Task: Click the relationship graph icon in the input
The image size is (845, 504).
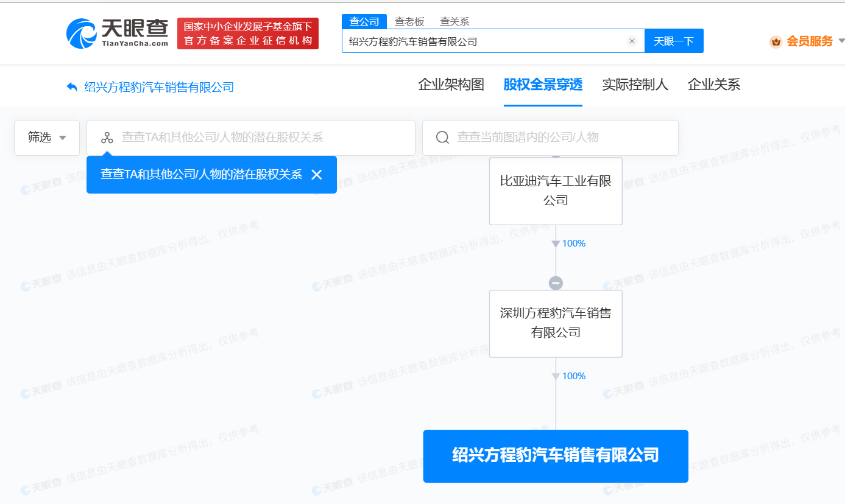Action: pos(107,138)
